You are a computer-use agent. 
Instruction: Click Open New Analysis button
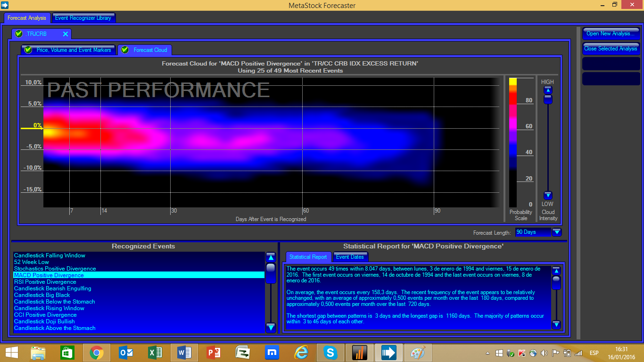pos(611,33)
